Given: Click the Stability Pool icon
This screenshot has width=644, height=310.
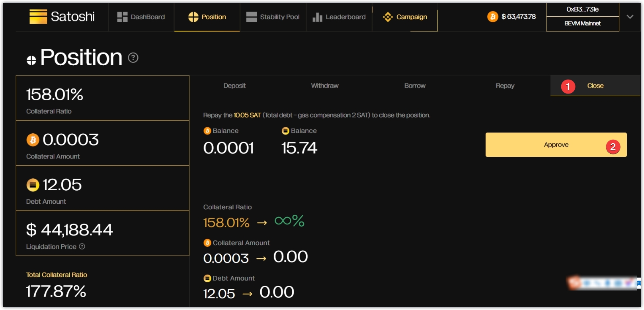Looking at the screenshot, I should pos(251,17).
